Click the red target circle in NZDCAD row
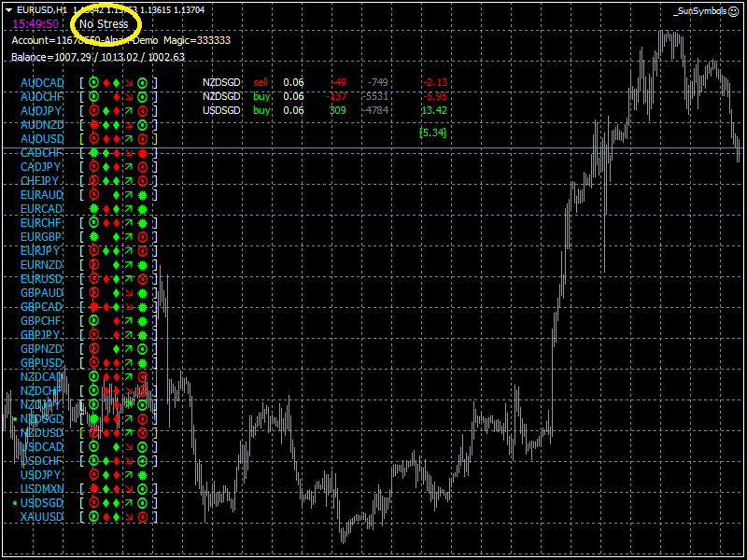The width and height of the screenshot is (747, 560). [x=142, y=377]
